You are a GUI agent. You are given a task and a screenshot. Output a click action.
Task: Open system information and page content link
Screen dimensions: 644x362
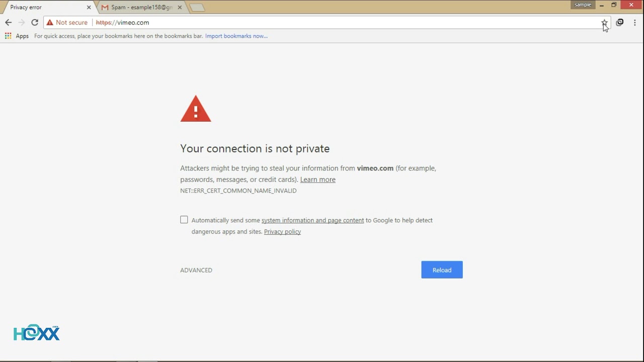click(312, 220)
